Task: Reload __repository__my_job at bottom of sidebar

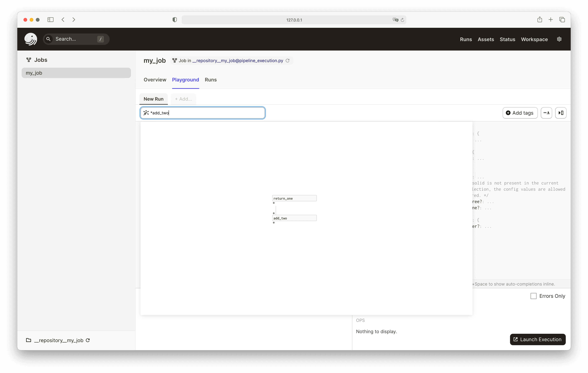Action: [88, 340]
